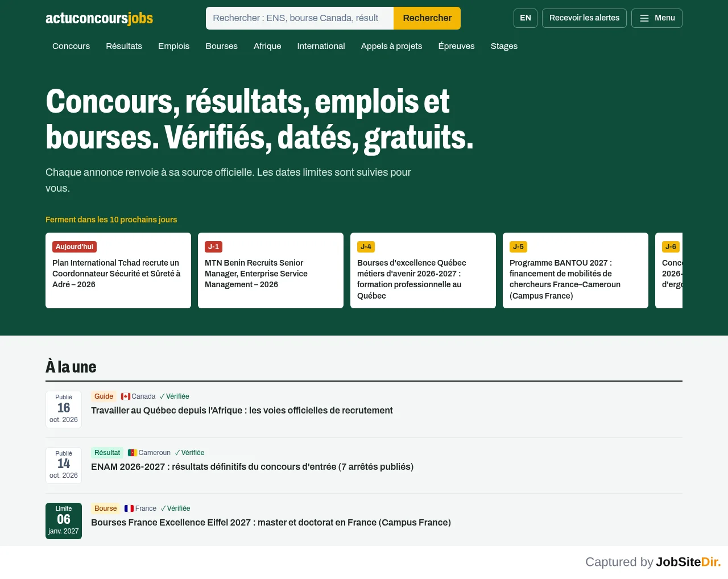
Task: Click the Aujourd'hui deadline badge
Action: pos(75,247)
